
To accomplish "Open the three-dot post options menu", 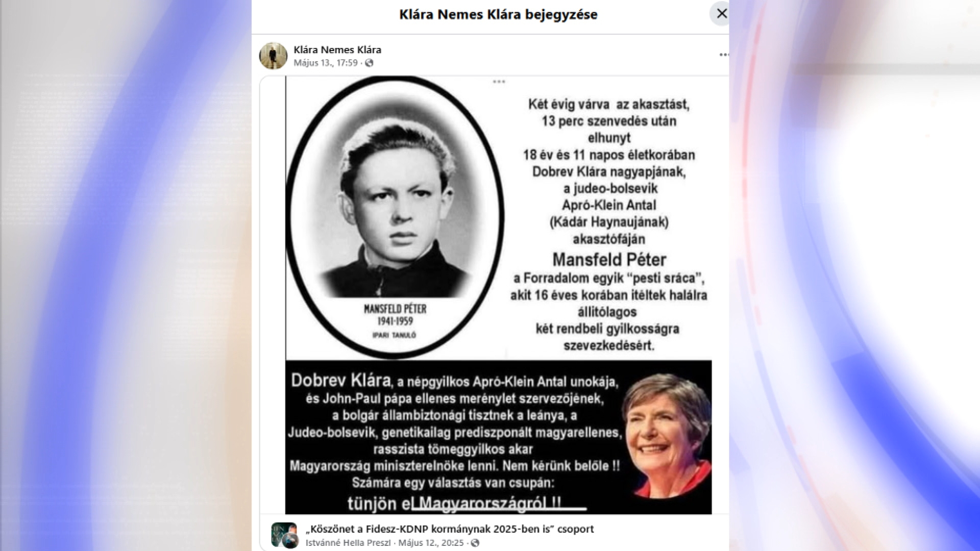I will click(x=724, y=55).
